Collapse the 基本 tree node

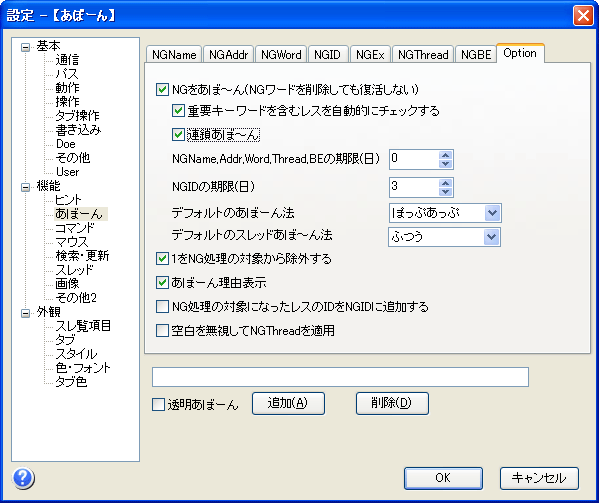[x=26, y=47]
